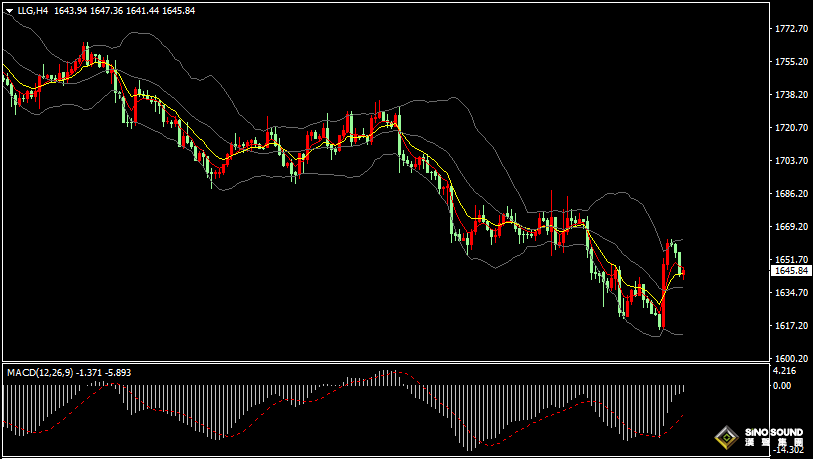This screenshot has width=813, height=459.
Task: Click the latest candle at chart's right edge
Action: [684, 273]
